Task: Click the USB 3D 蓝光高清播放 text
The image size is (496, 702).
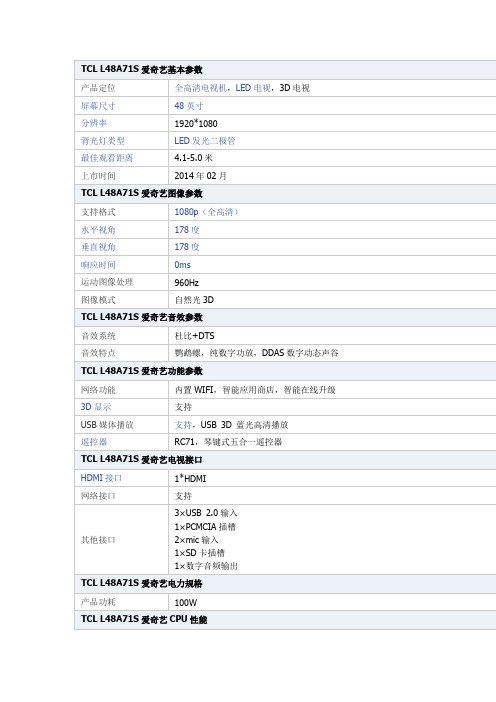Action: pyautogui.click(x=244, y=425)
